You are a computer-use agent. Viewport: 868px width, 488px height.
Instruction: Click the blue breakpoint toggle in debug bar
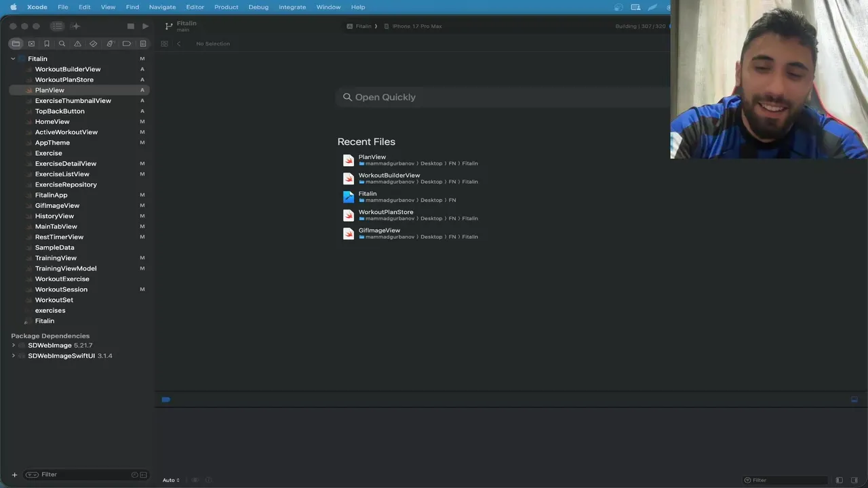[x=165, y=400]
